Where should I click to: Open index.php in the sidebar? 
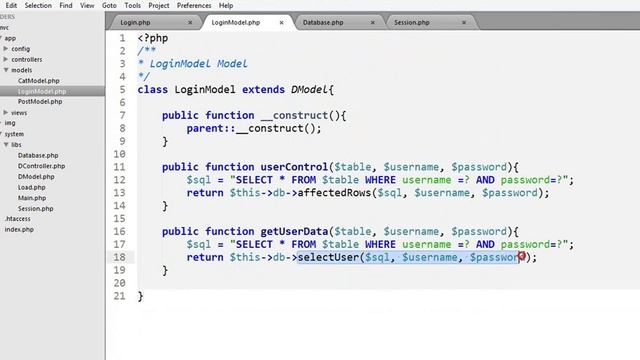(x=19, y=229)
